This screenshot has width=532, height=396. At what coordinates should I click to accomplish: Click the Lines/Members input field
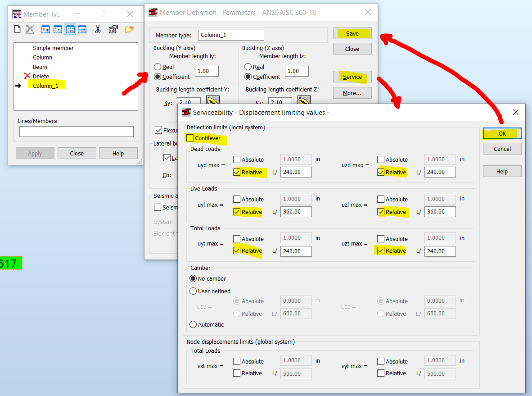point(76,131)
